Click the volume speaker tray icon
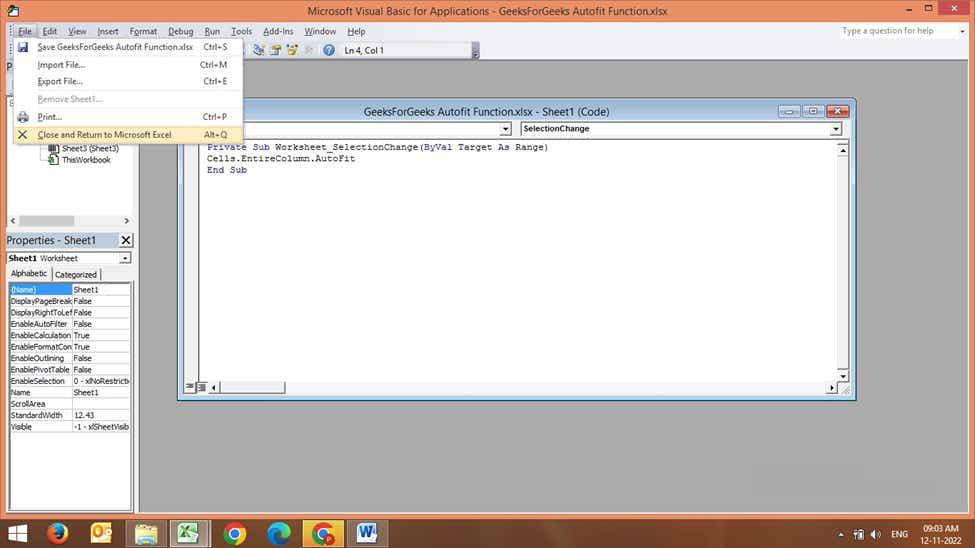975x548 pixels. pos(876,534)
